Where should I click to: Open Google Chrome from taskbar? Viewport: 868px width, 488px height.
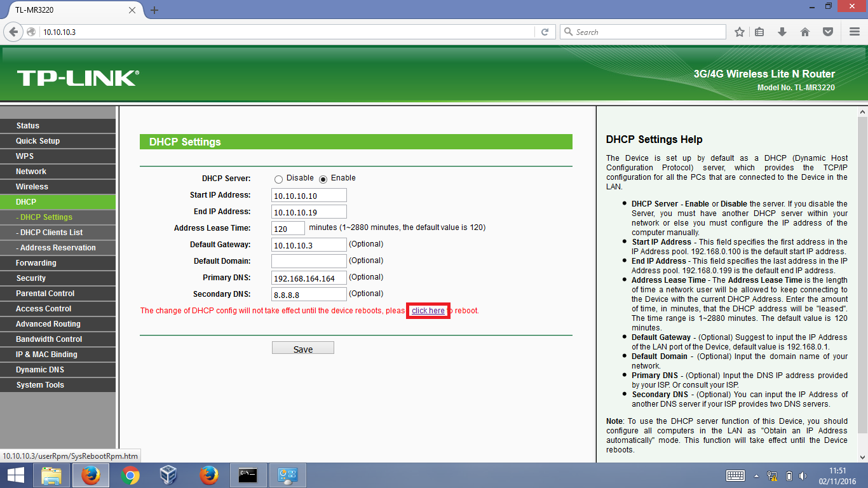[x=130, y=475]
